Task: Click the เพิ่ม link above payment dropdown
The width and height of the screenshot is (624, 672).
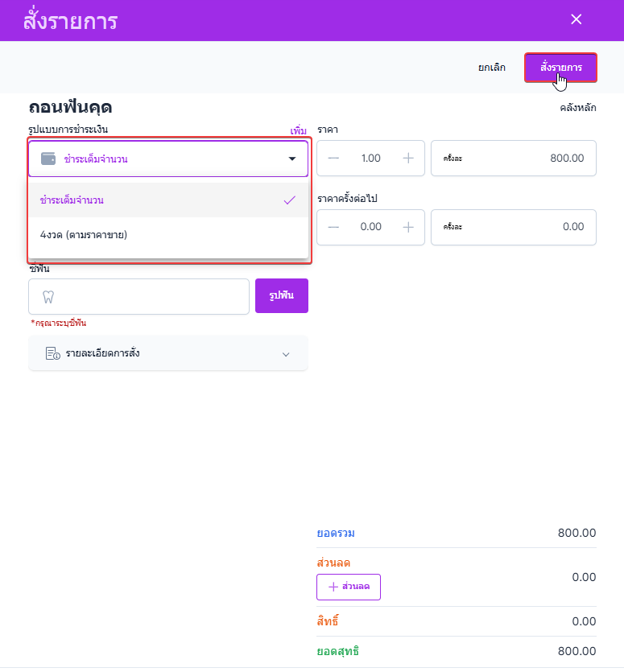Action: [299, 130]
